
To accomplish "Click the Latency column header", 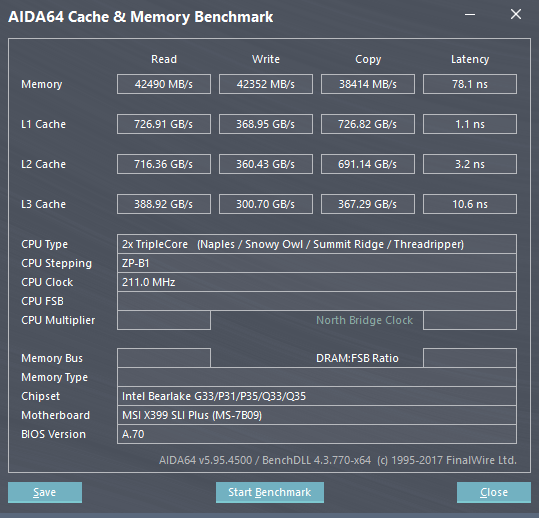I will (x=470, y=59).
